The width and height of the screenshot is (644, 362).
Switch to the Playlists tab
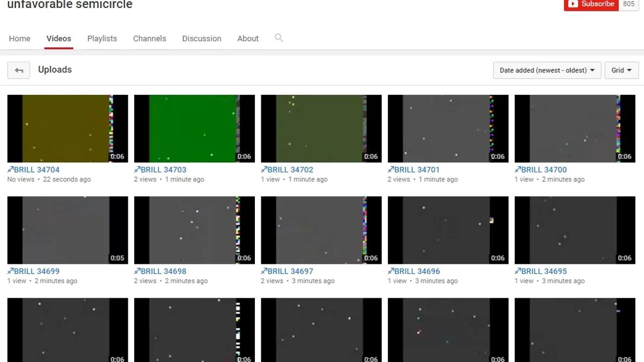click(102, 39)
